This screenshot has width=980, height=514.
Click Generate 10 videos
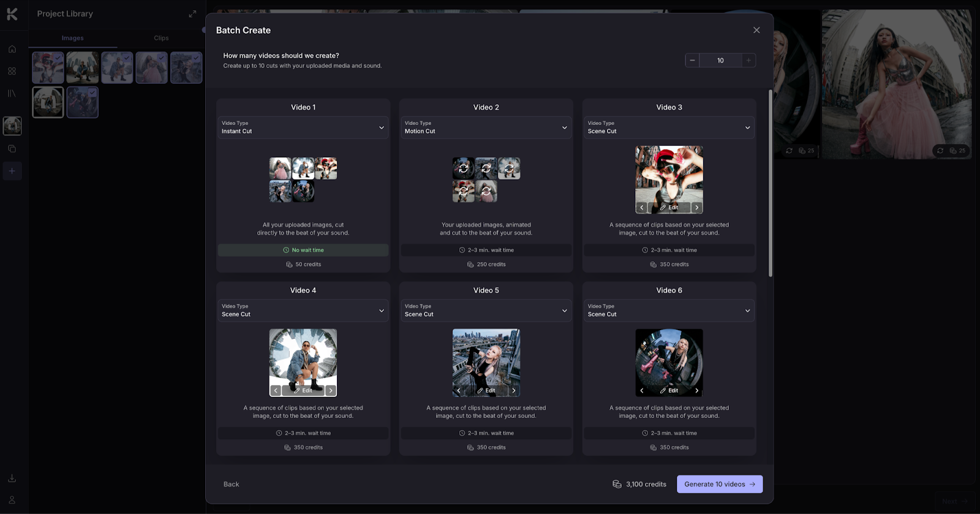point(720,484)
